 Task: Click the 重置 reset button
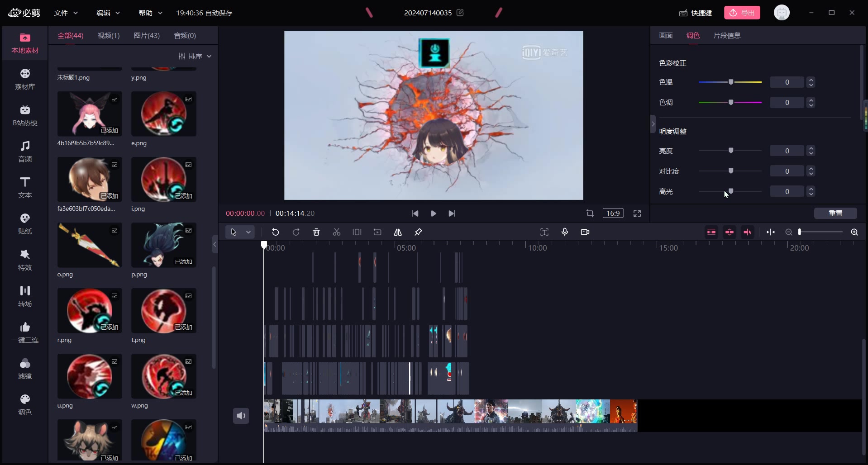[x=835, y=213]
